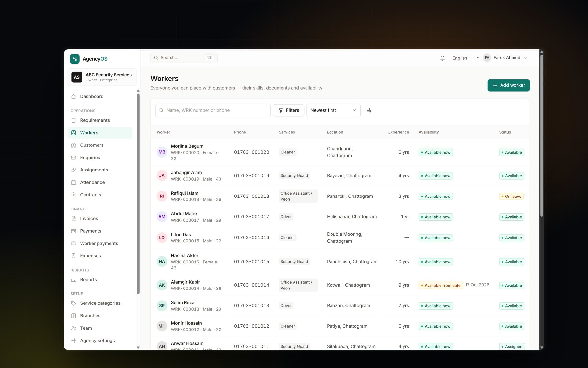Viewport: 588px width, 368px height.
Task: Click Selim Reza's Driver service tag
Action: pos(286,306)
